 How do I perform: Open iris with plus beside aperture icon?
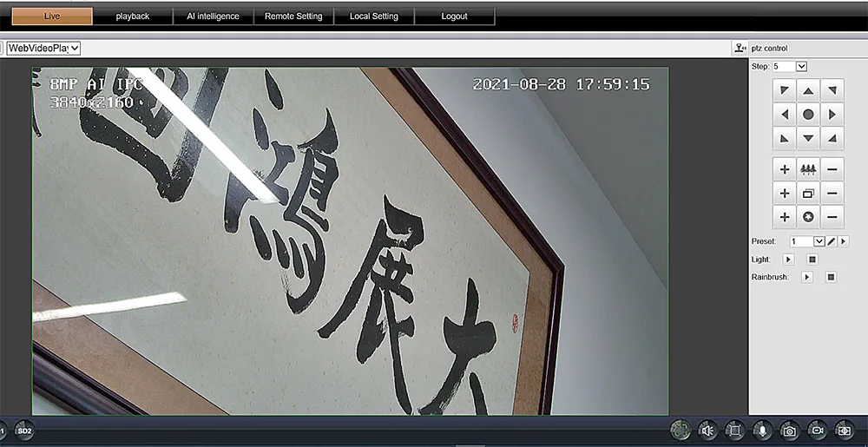784,217
